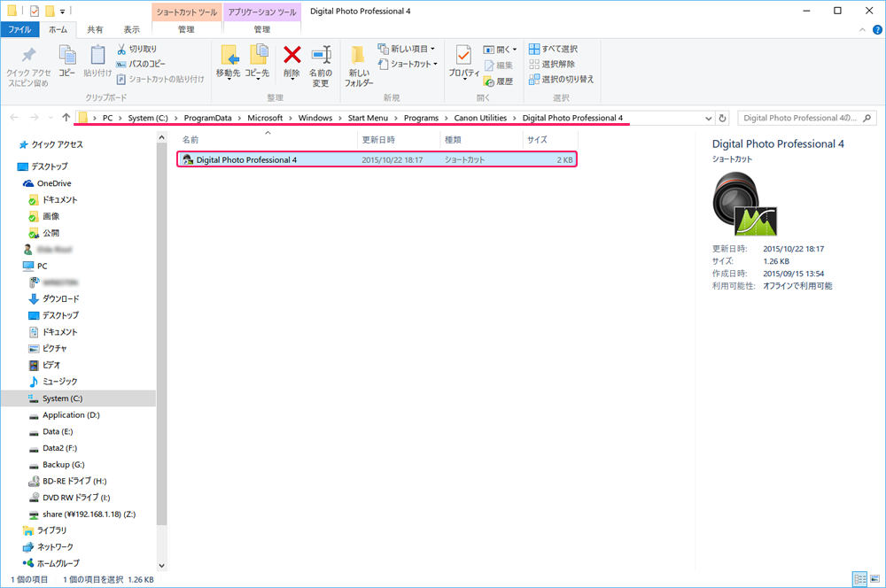
Task: Click chevron after Canon Utilities breadcrumb
Action: click(515, 118)
